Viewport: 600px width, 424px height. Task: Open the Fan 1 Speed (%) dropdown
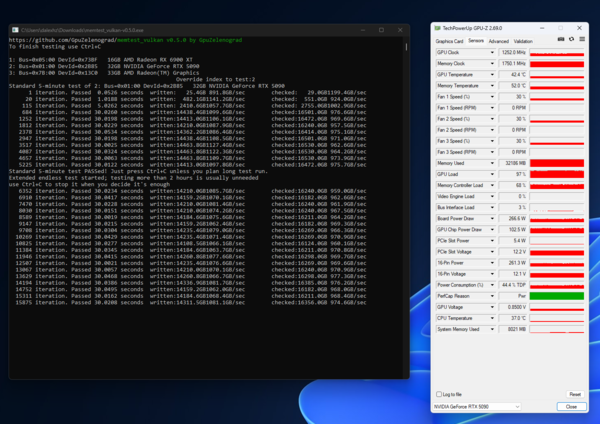492,97
